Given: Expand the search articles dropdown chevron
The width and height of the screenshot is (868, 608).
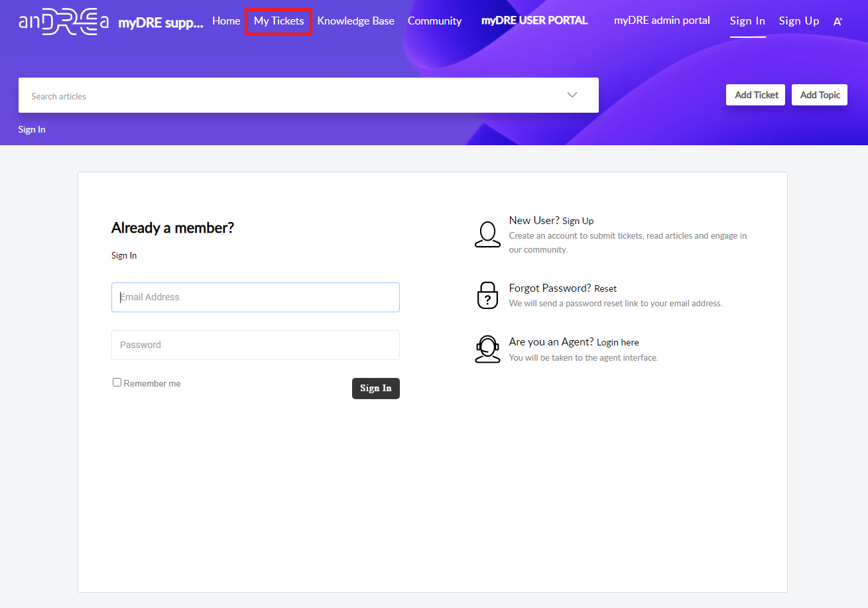Looking at the screenshot, I should coord(572,95).
